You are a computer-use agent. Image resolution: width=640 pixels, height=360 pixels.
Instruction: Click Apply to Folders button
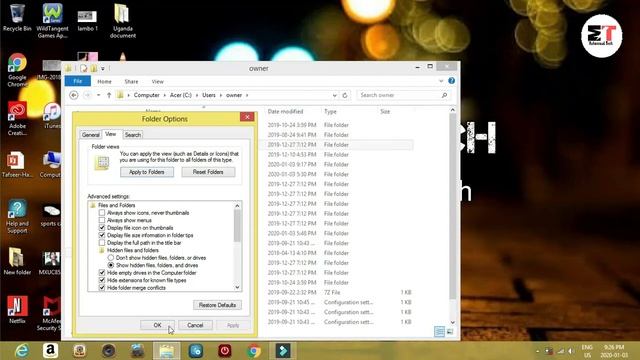click(x=147, y=172)
